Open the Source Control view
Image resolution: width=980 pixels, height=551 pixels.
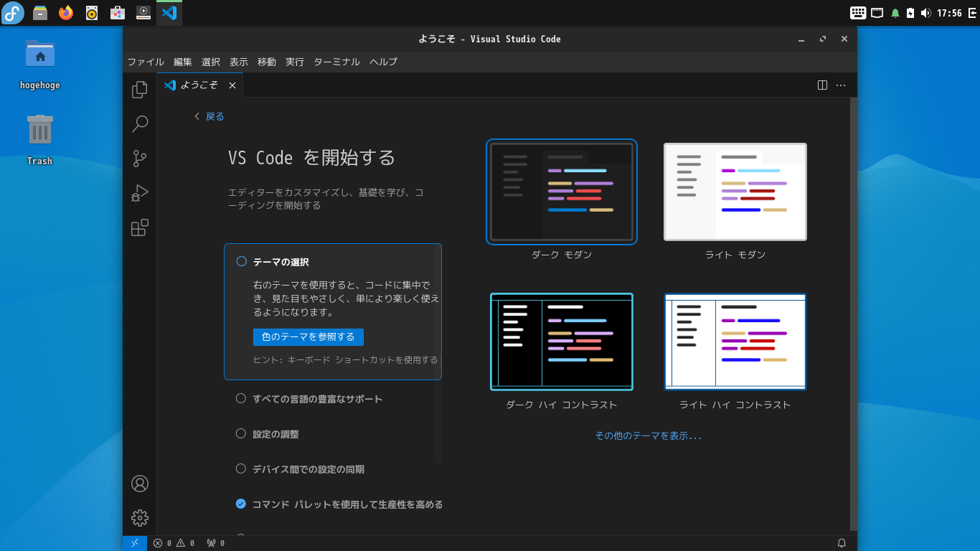pos(140,159)
